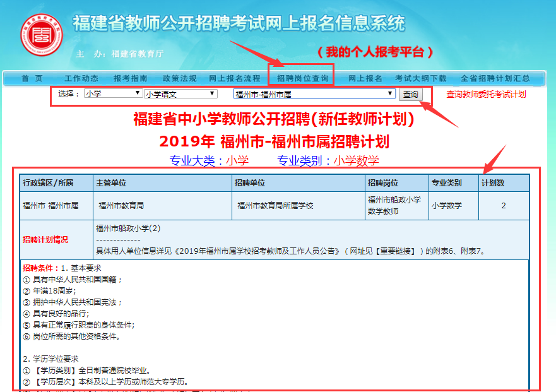Click the 招聘岗位查询 navigation item
Viewport: 556px width, 392px height.
point(302,79)
